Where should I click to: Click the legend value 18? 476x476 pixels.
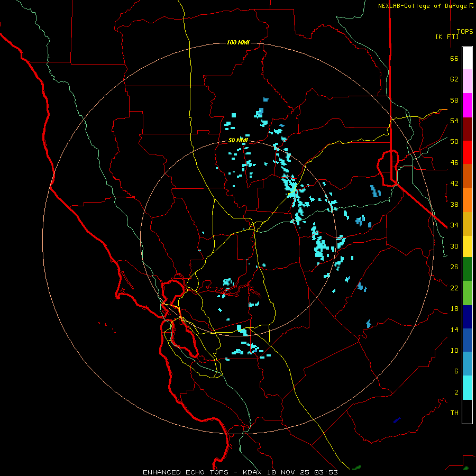click(x=454, y=309)
